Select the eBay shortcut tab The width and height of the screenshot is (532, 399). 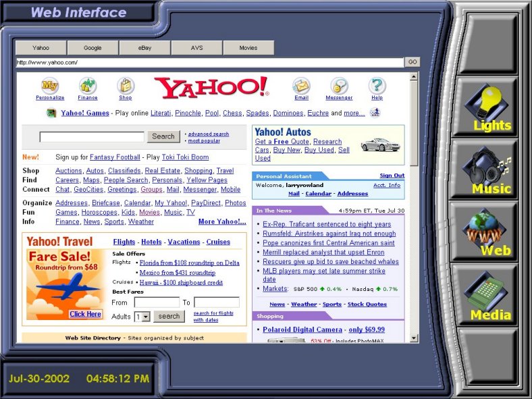tap(144, 48)
